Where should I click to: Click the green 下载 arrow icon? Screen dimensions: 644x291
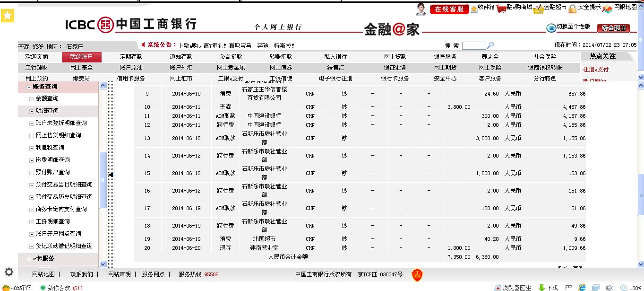coord(542,287)
